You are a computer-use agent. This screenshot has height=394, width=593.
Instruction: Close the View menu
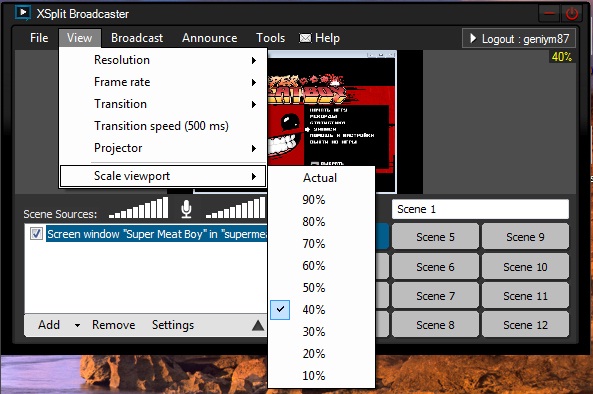(x=80, y=38)
